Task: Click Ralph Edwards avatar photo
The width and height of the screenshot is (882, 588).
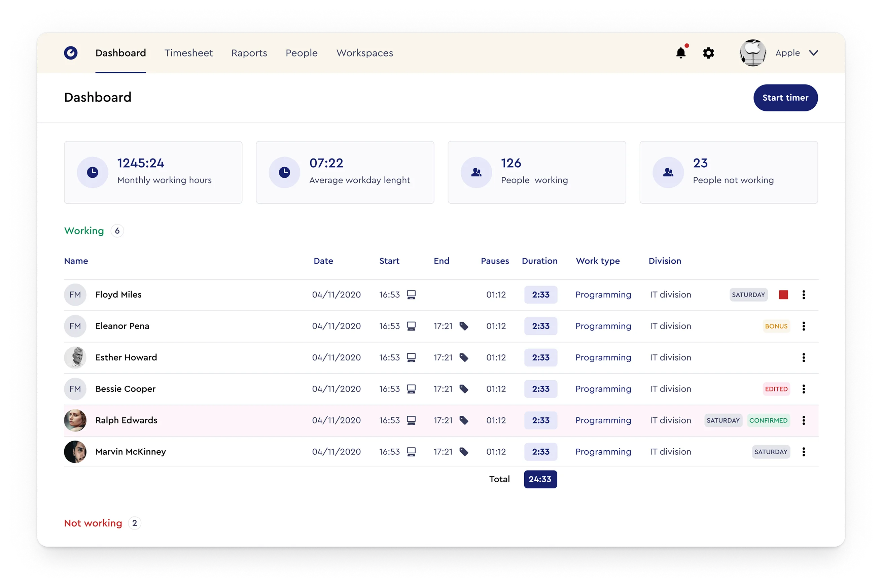Action: tap(75, 420)
